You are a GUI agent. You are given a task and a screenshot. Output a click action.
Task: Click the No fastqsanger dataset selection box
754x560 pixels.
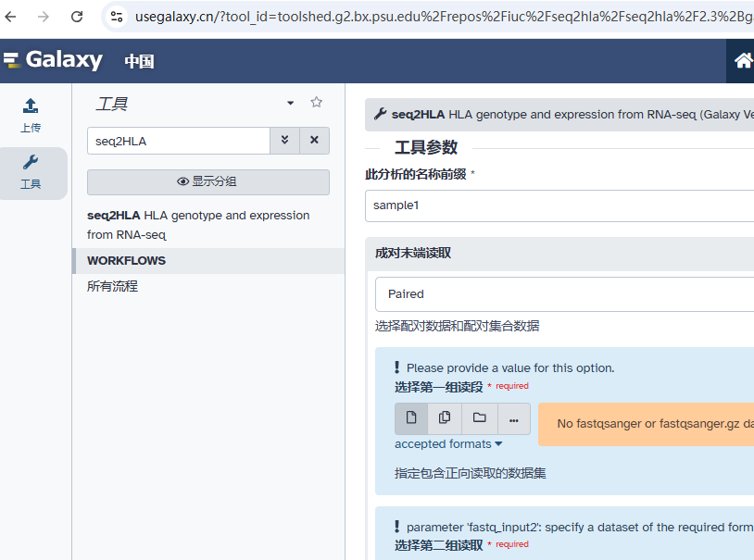point(646,424)
